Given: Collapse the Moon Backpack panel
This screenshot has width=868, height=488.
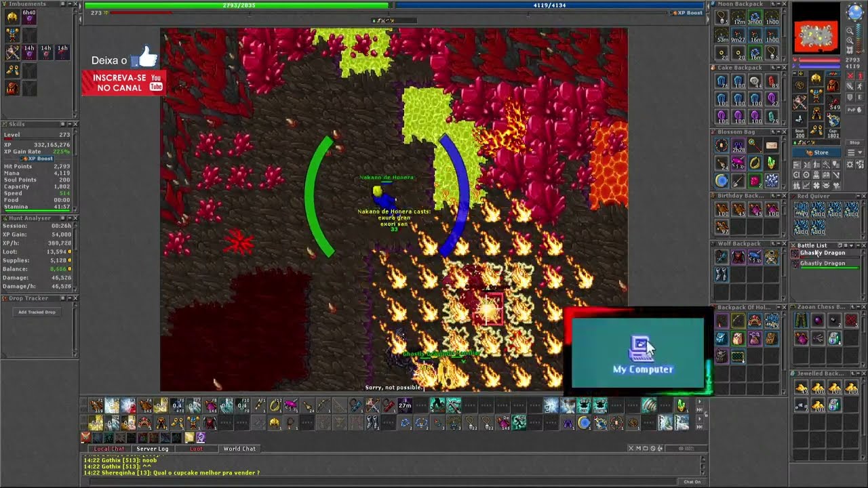Looking at the screenshot, I should 778,4.
